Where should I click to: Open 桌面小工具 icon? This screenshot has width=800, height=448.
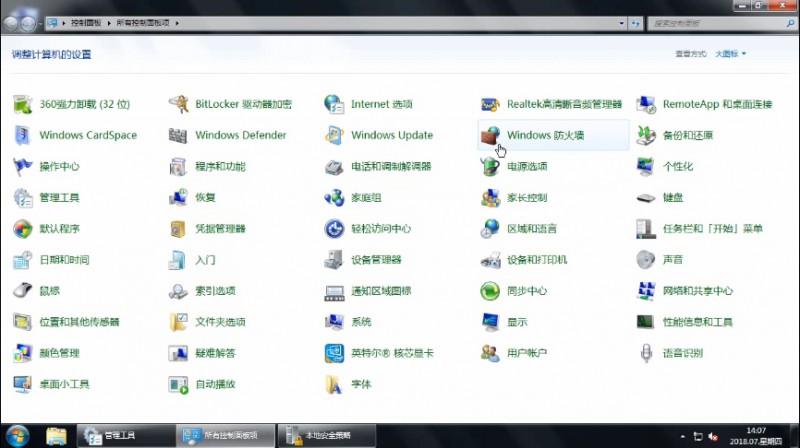tap(22, 384)
